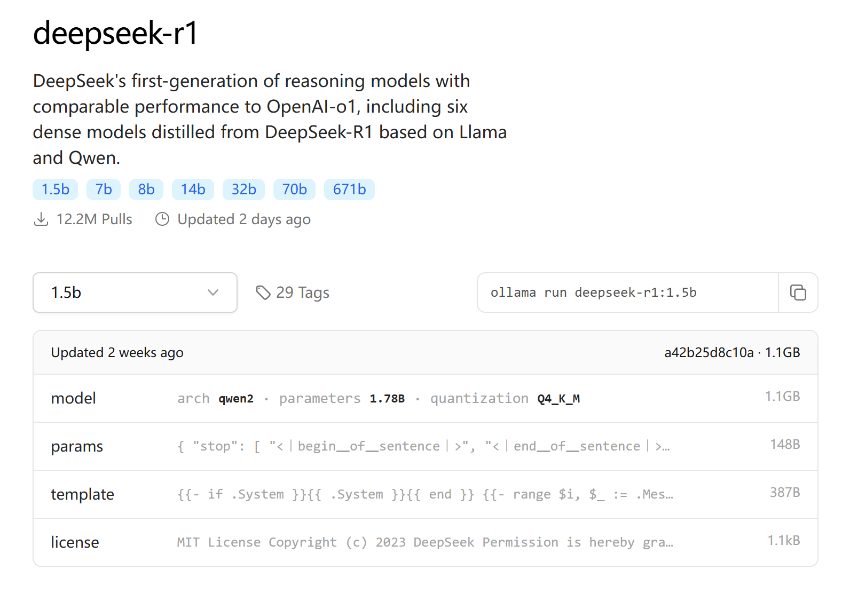
Task: Pick the 70b model tag
Action: (x=294, y=189)
